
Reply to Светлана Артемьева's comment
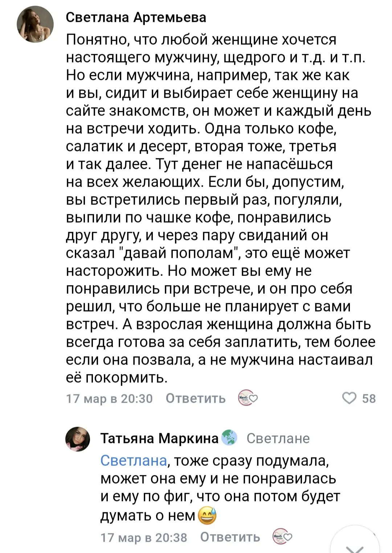(x=195, y=398)
